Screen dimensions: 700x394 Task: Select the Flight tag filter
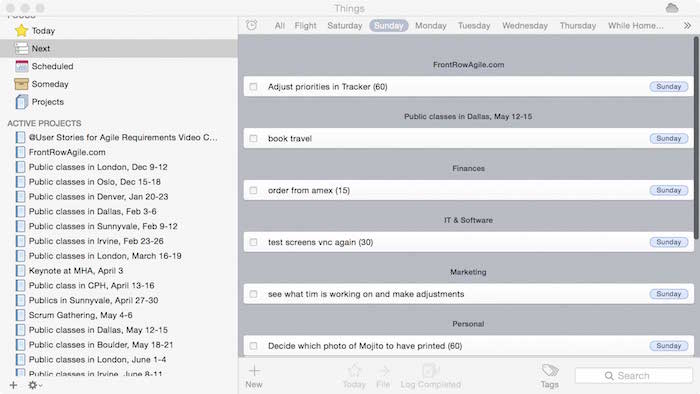coord(305,25)
